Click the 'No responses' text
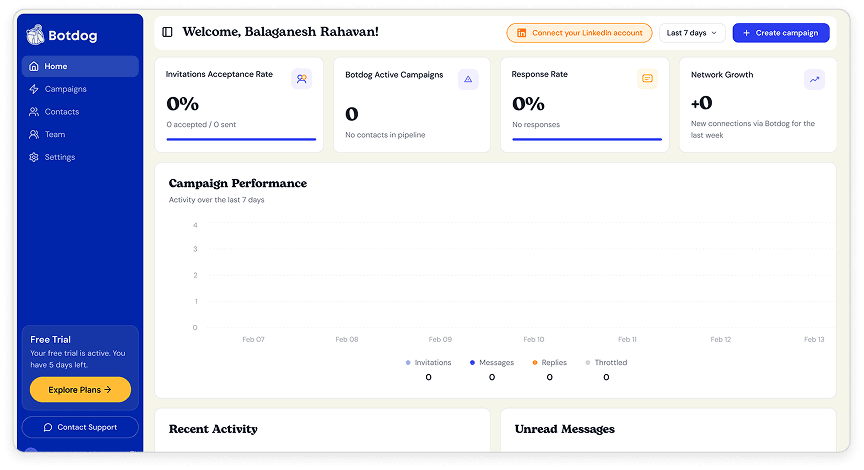Image resolution: width=864 pixels, height=470 pixels. coord(536,125)
